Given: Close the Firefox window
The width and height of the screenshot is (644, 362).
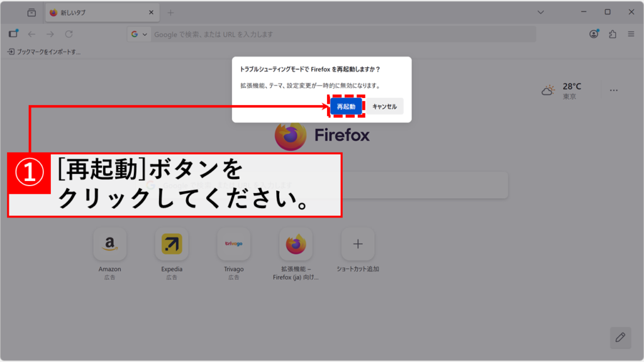Looking at the screenshot, I should click(631, 13).
